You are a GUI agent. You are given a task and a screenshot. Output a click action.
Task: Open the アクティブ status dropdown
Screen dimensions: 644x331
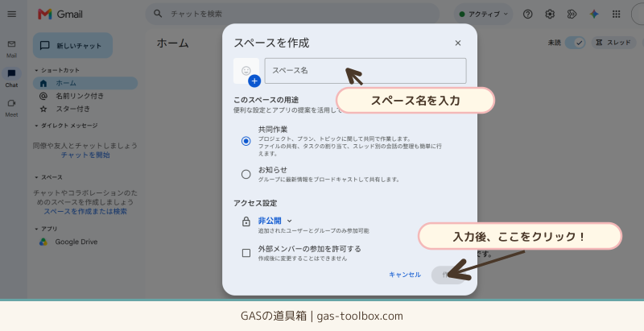(x=484, y=14)
